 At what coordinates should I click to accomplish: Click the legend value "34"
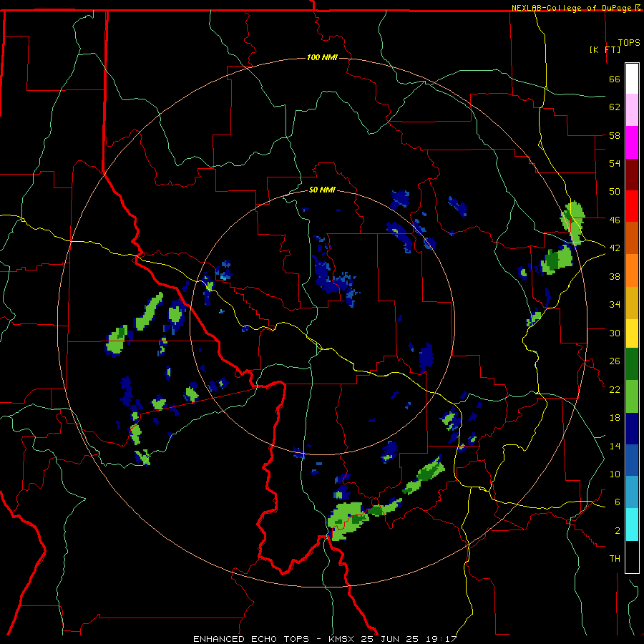(x=615, y=305)
